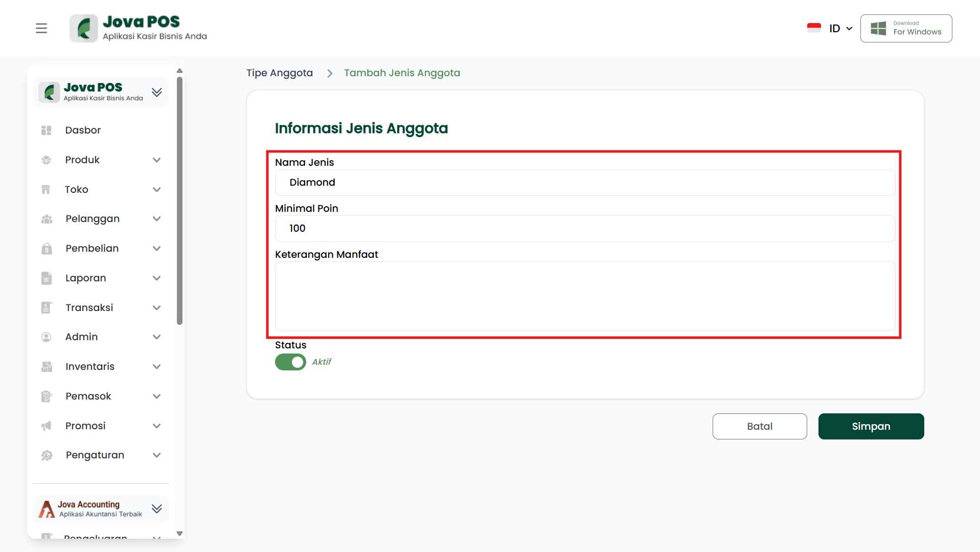This screenshot has height=552, width=980.
Task: Toggle the Aktif status switch
Action: point(290,362)
